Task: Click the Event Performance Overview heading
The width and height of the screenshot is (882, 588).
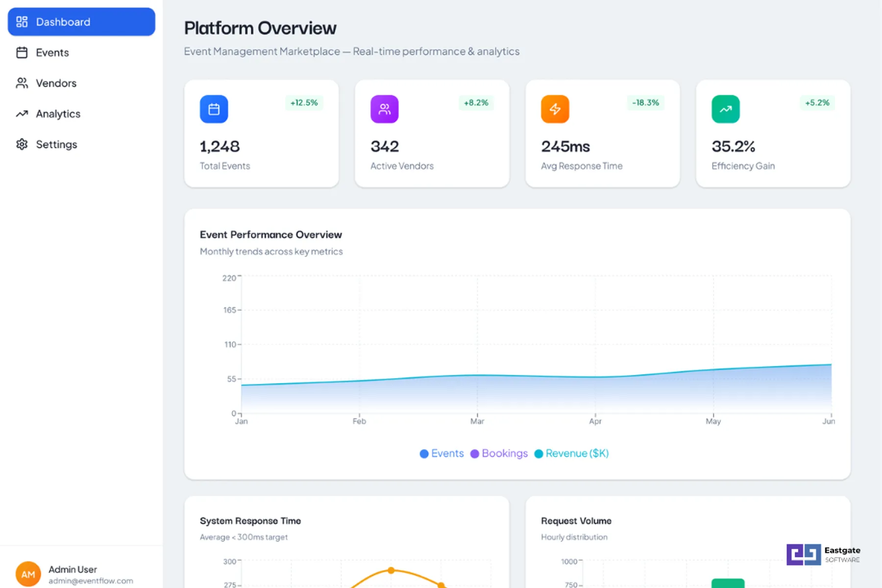Action: click(271, 235)
